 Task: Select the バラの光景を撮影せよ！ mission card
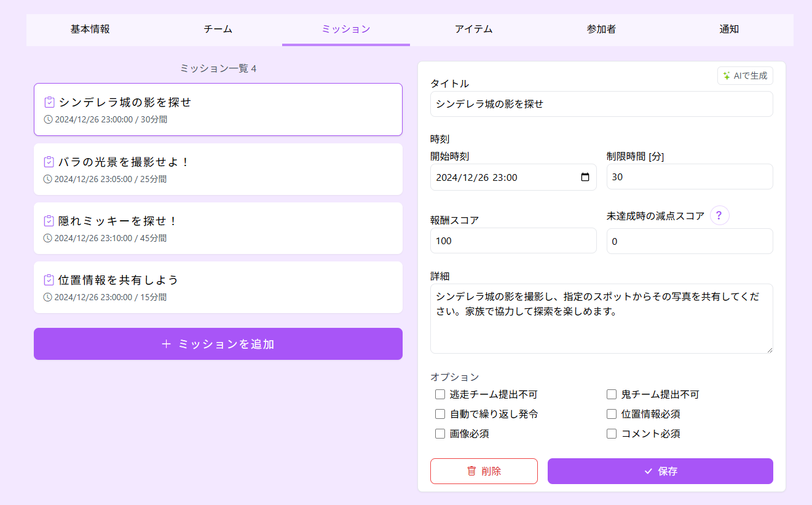[x=218, y=169]
